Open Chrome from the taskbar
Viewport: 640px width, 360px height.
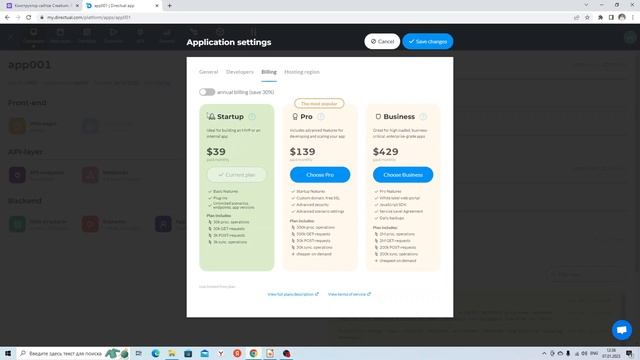253,353
